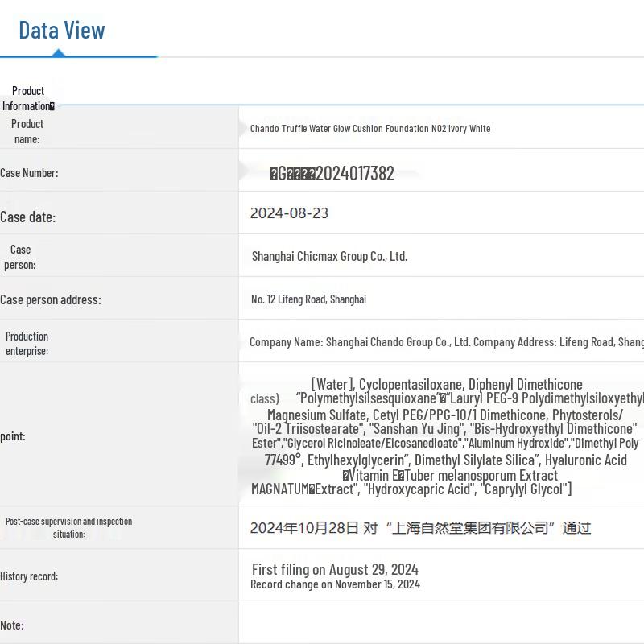644x644 pixels.
Task: Click the Note label
Action: click(12, 625)
